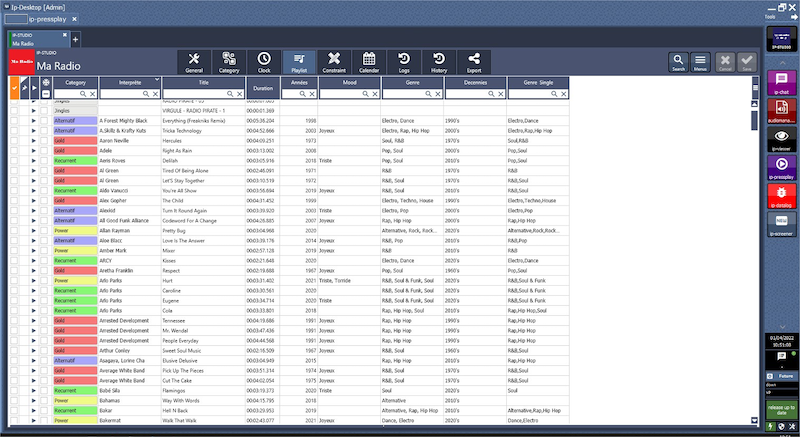
Task: Launch audiomanager from the sidebar
Action: point(782,111)
